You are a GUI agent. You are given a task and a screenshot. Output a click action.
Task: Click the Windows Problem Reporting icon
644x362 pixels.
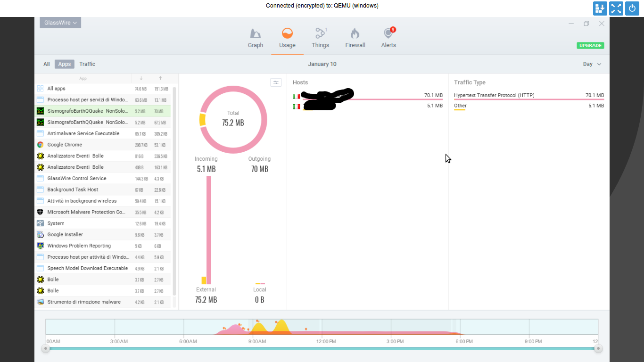coord(40,246)
